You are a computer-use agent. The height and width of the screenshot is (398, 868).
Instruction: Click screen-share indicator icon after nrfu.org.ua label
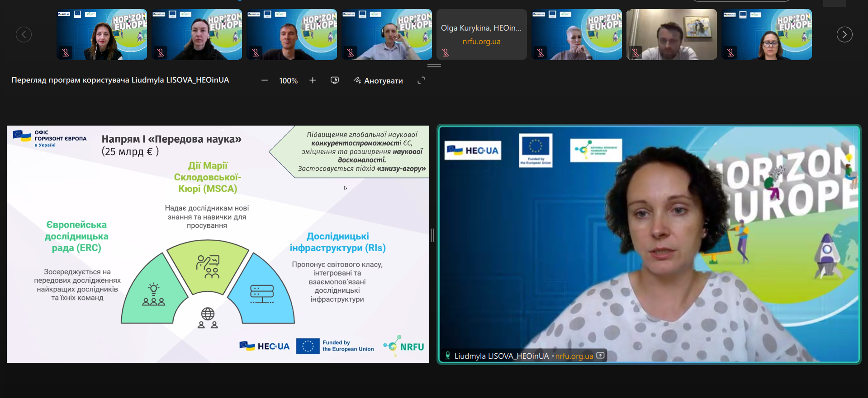pos(600,355)
